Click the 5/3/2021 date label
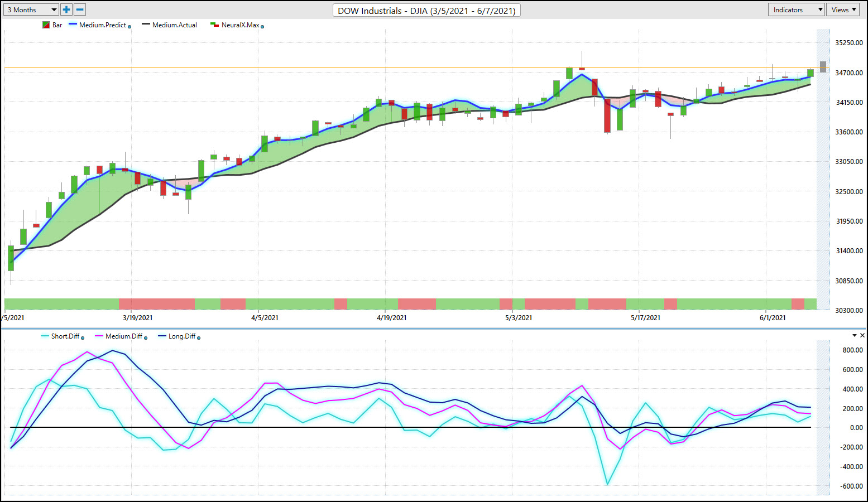 pos(519,318)
